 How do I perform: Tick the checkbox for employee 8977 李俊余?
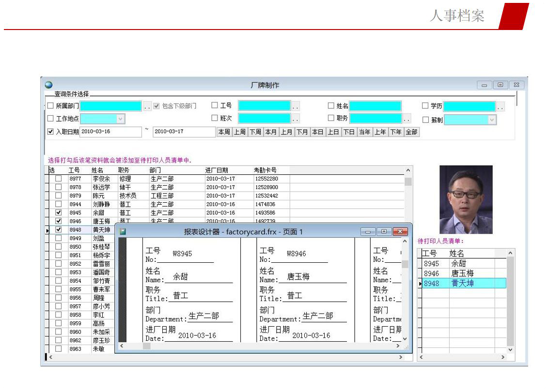coord(58,179)
